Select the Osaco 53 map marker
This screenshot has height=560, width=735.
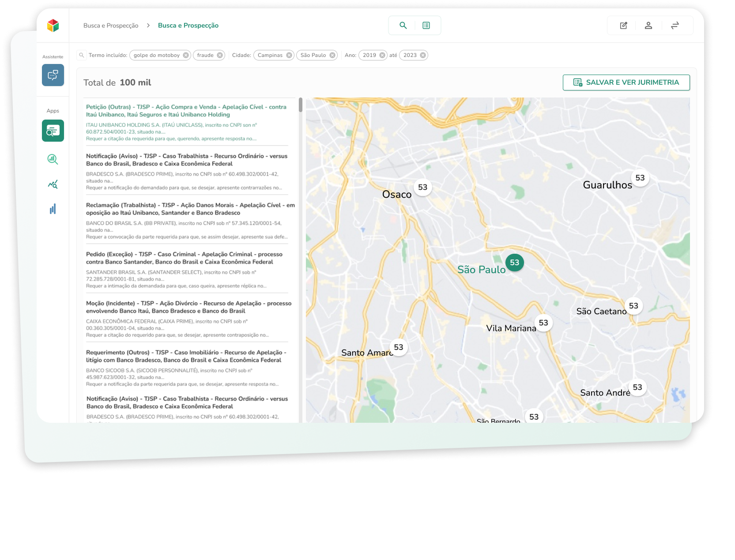423,187
